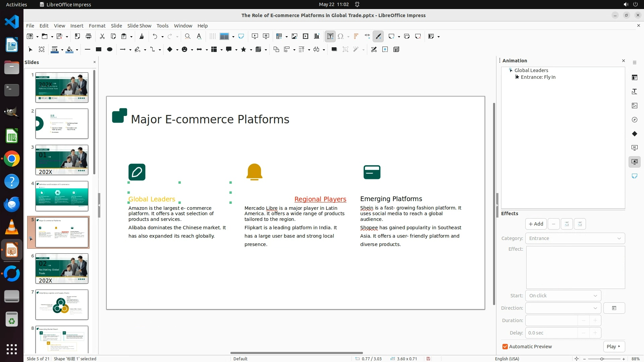The height and width of the screenshot is (362, 644).
Task: Open the Category dropdown showing Entrance
Action: pyautogui.click(x=575, y=238)
